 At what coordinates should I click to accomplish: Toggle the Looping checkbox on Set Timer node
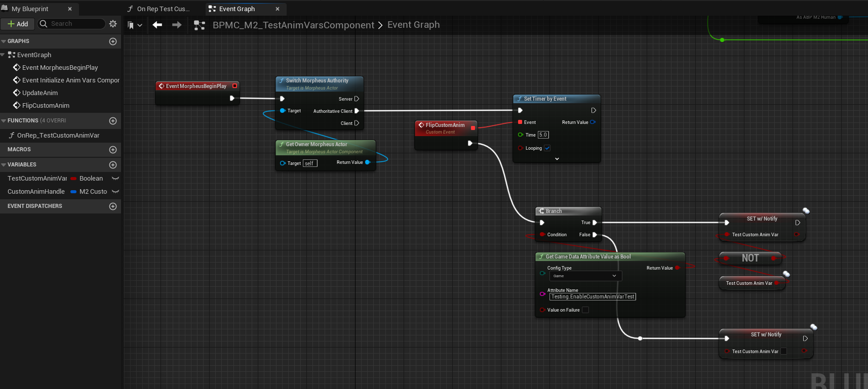547,148
